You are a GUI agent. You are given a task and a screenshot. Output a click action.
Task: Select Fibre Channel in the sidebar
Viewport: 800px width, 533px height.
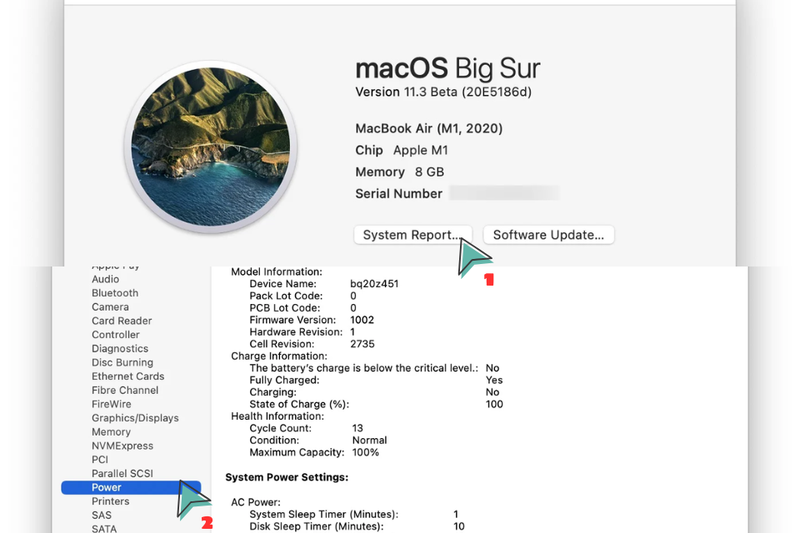[x=125, y=390]
